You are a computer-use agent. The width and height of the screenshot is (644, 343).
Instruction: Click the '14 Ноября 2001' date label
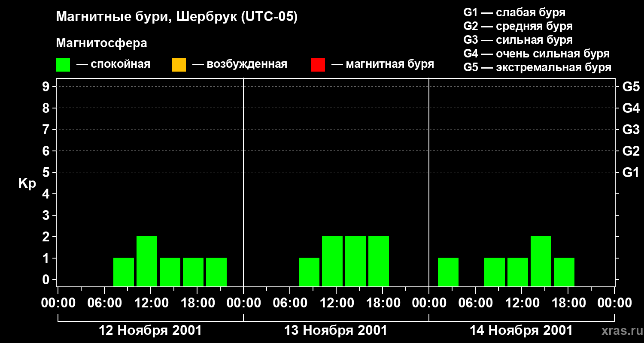(x=521, y=331)
